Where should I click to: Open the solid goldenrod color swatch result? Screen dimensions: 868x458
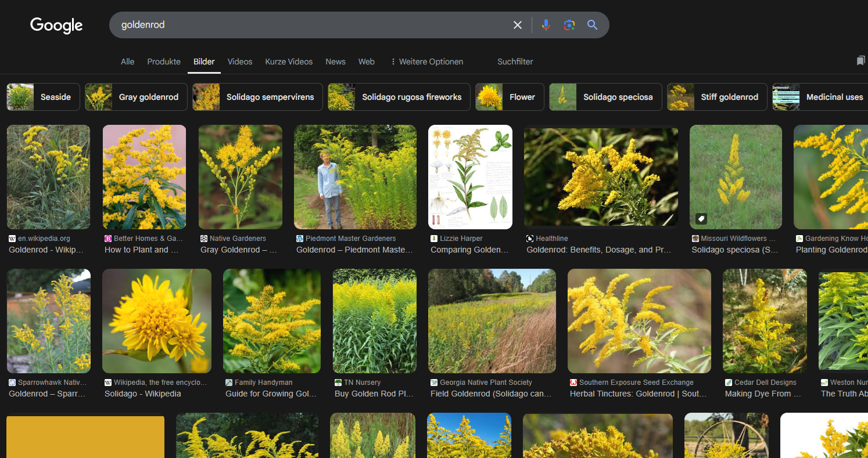(85, 437)
